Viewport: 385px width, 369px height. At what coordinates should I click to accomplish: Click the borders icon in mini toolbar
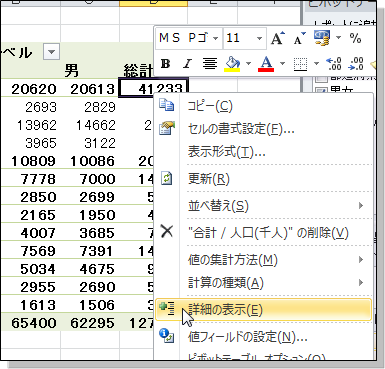click(300, 64)
